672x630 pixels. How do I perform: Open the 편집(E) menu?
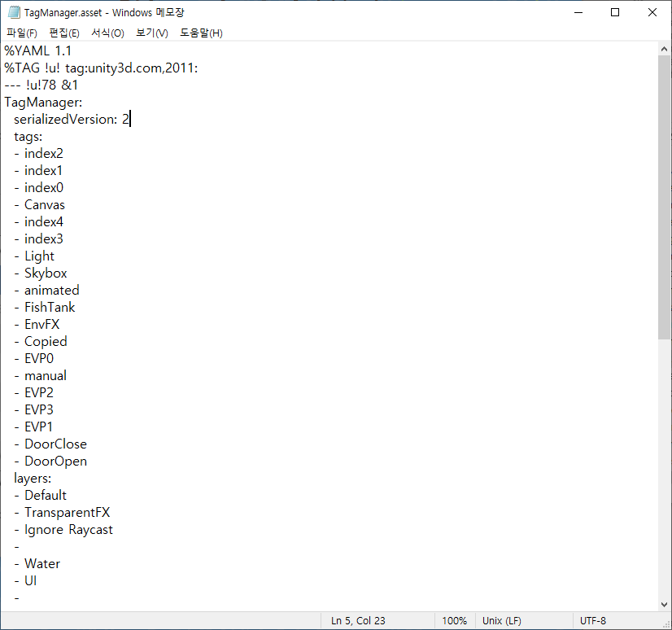click(64, 33)
